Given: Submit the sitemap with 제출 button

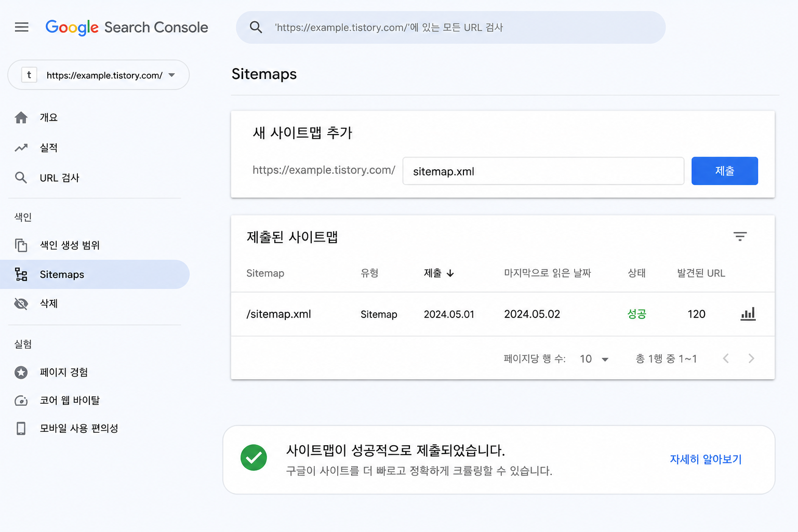Looking at the screenshot, I should [x=724, y=171].
